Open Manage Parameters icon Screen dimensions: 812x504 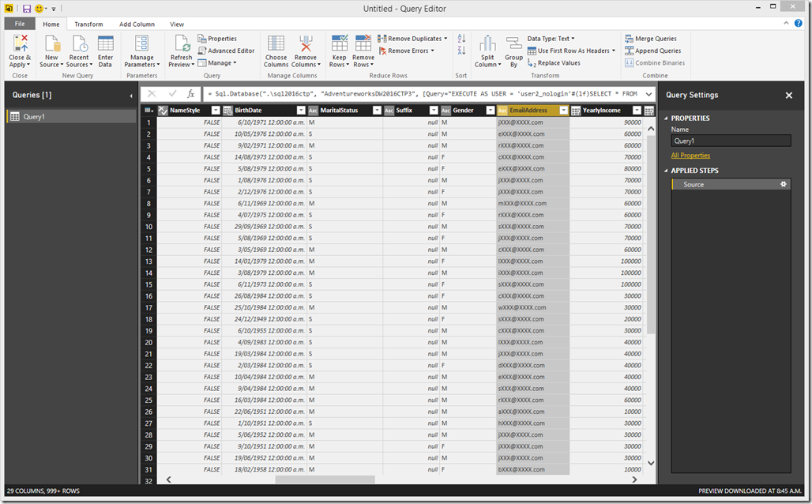(142, 44)
